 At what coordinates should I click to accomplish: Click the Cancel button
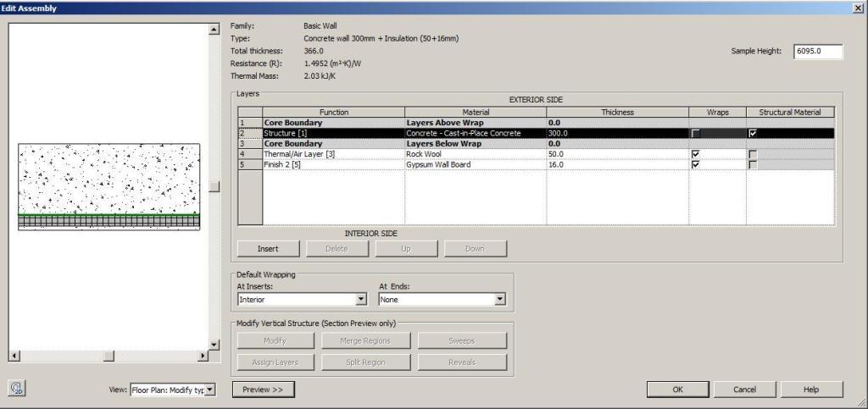[744, 390]
